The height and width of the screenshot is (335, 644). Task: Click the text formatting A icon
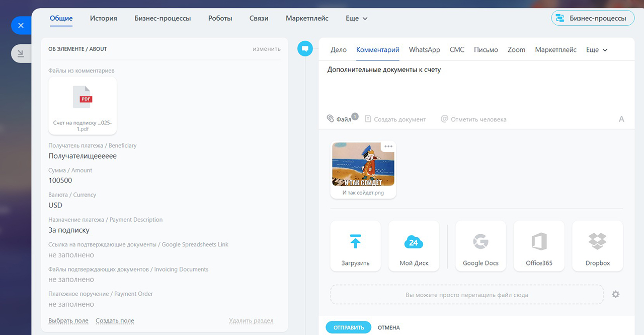(x=621, y=119)
